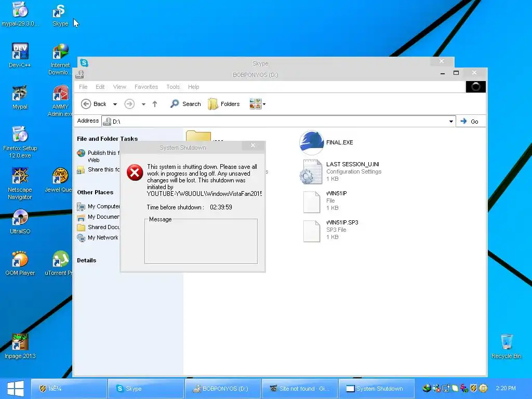Viewport: 532px width, 399px height.
Task: Click Share this folder task link
Action: click(x=98, y=169)
